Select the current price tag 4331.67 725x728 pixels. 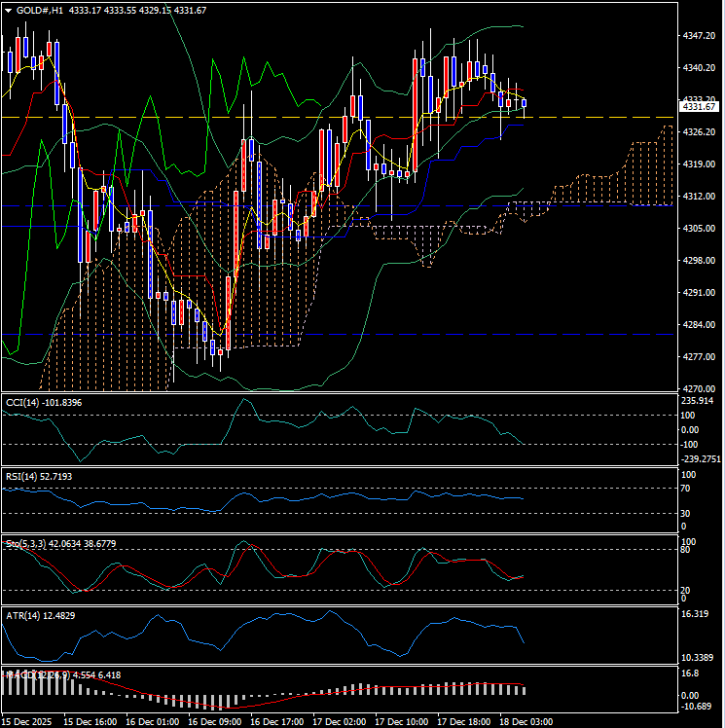pyautogui.click(x=699, y=107)
